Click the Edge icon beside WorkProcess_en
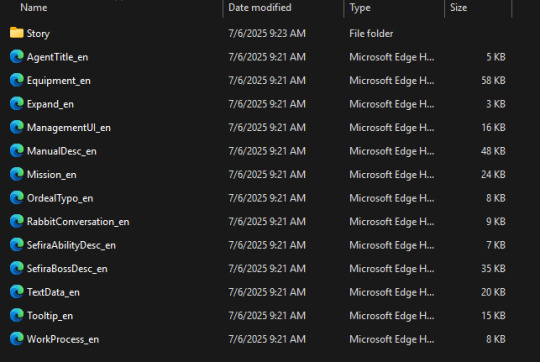Screen dimensions: 540x362 (17, 339)
